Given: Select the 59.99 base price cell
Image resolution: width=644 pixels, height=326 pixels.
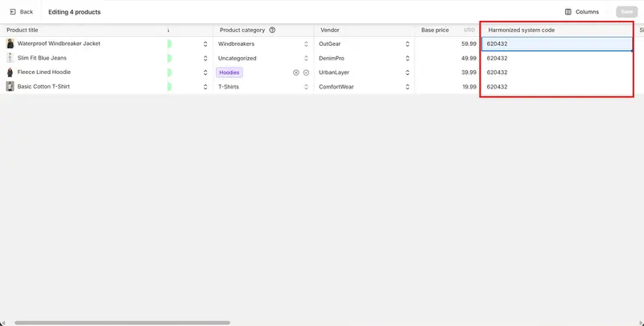Looking at the screenshot, I should coord(448,43).
